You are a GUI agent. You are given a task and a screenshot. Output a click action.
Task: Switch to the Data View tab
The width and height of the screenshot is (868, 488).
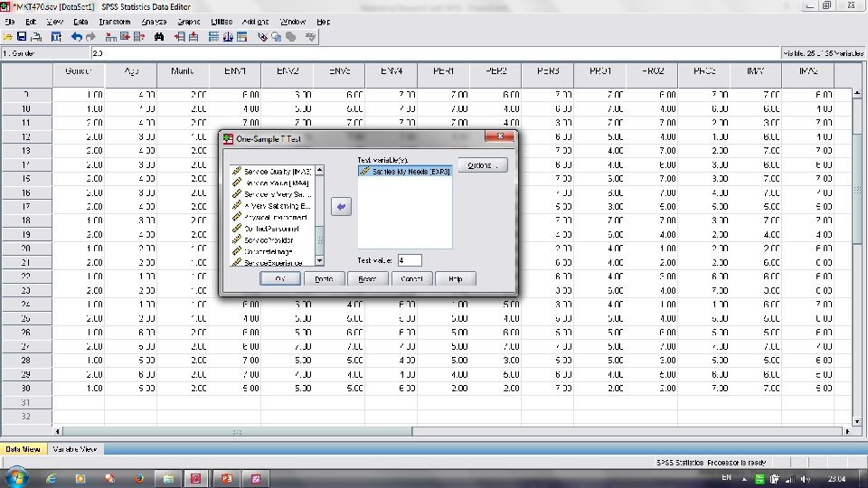[24, 449]
